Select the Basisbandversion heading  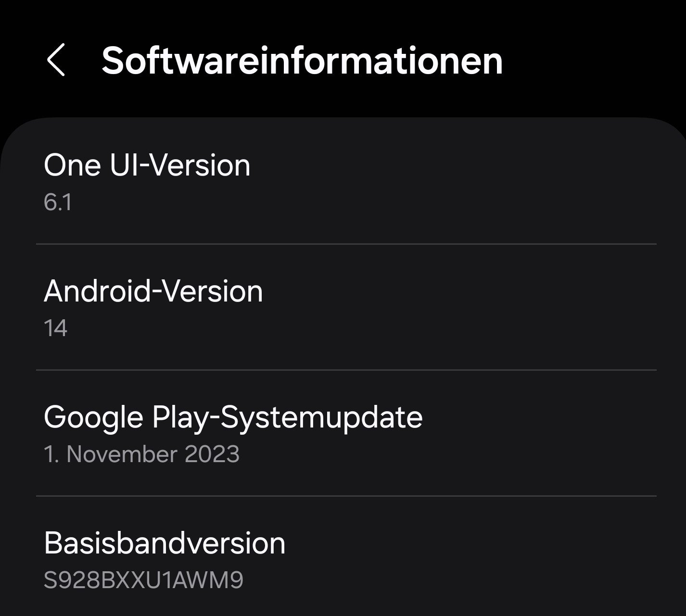point(165,543)
